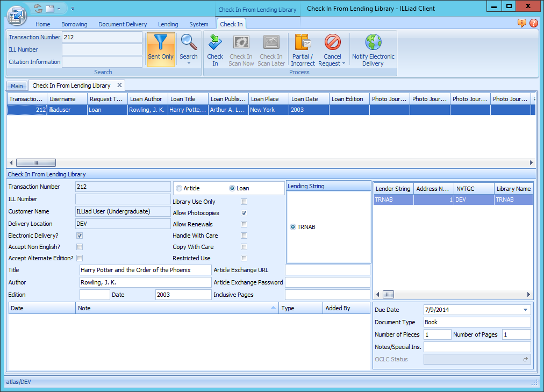Click the Transaction Number input field
The height and width of the screenshot is (392, 544).
[102, 37]
